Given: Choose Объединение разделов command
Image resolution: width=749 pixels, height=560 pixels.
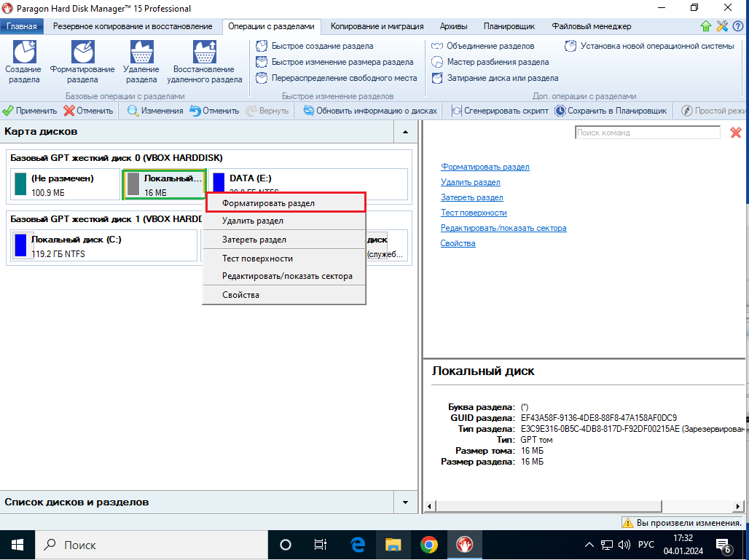Looking at the screenshot, I should 482,47.
